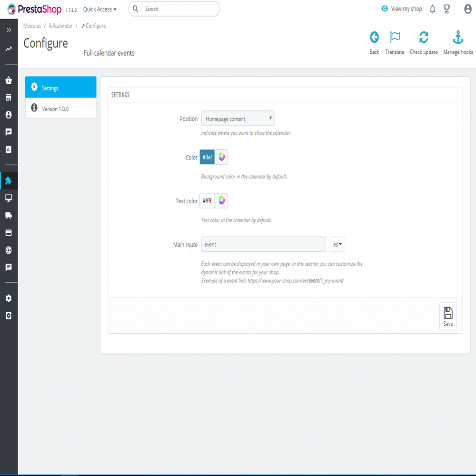The height and width of the screenshot is (476, 476).
Task: Select the Settings tab
Action: click(x=61, y=88)
